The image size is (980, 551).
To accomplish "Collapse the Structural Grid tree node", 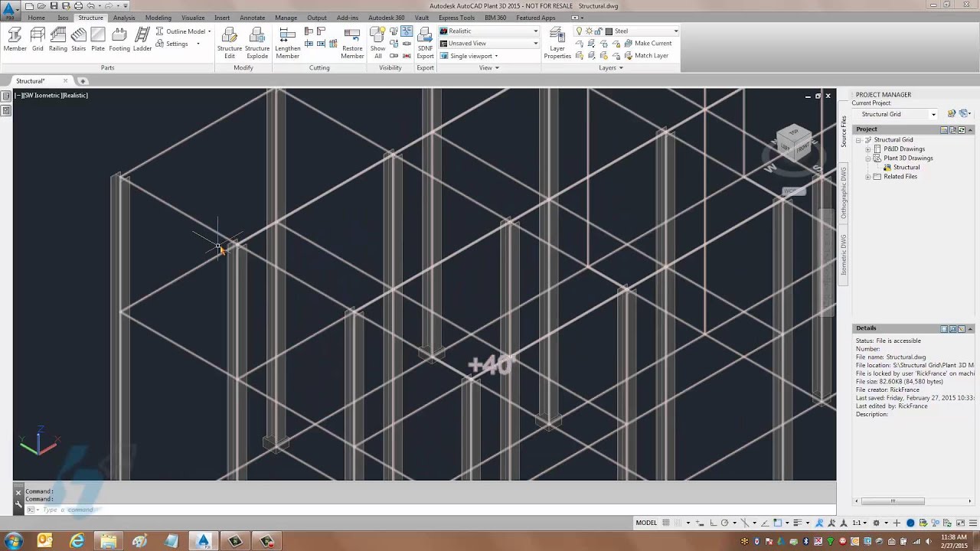I will pyautogui.click(x=859, y=140).
